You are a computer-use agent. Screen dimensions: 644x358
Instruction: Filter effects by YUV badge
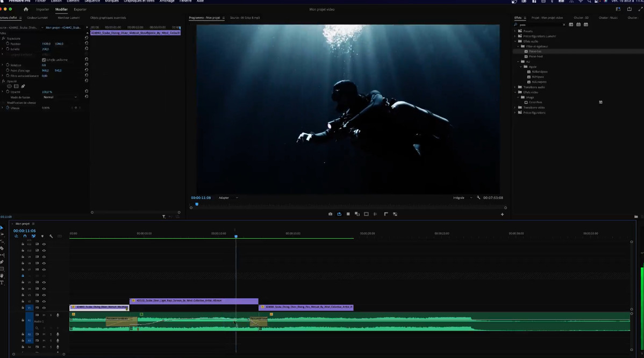point(586,25)
